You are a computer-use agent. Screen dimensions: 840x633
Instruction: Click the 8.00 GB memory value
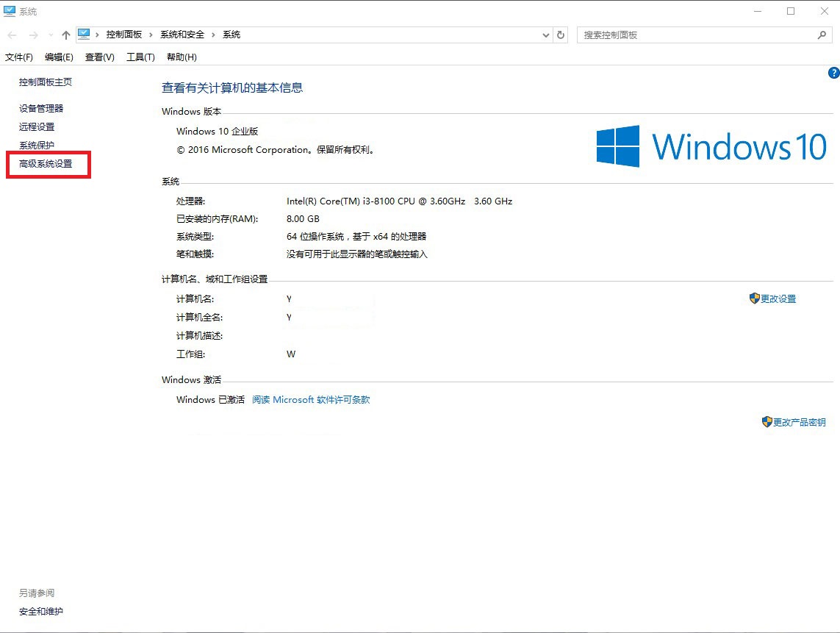tap(303, 218)
